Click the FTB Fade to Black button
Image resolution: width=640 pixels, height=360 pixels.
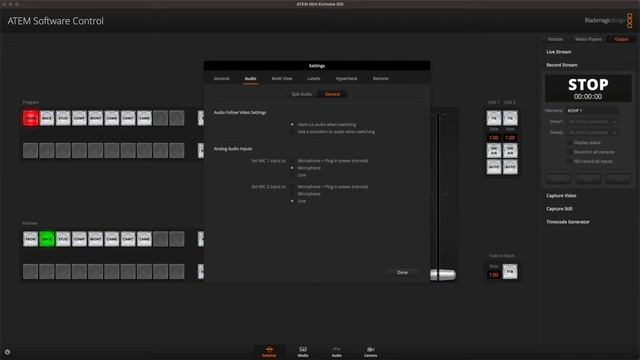[x=510, y=271]
